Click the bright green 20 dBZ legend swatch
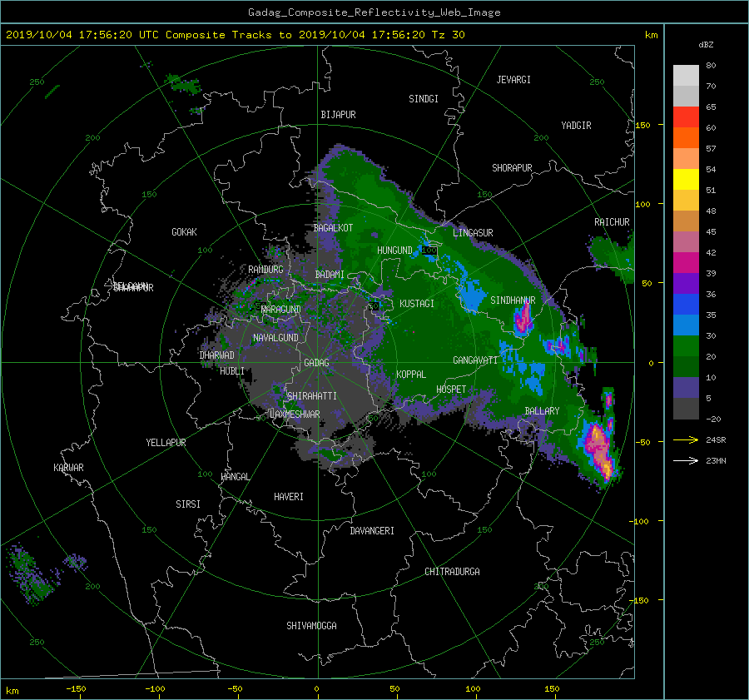Viewport: 749px width, 700px height. pos(686,346)
